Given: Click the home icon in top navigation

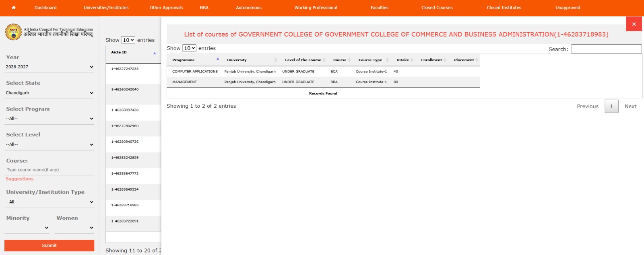Looking at the screenshot, I should (x=13, y=8).
